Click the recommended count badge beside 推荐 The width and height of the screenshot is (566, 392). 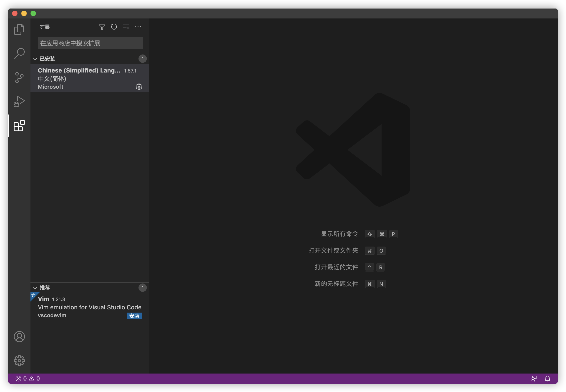click(143, 288)
